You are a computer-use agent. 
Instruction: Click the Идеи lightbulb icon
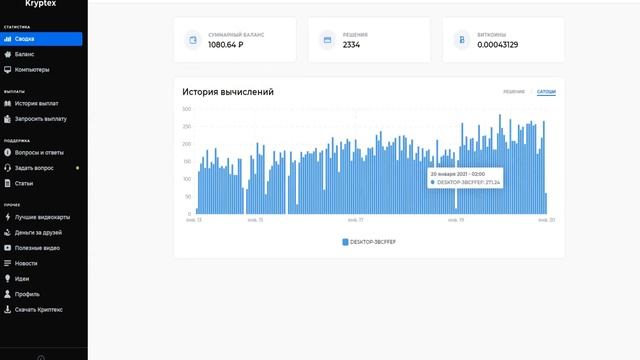coord(7,279)
